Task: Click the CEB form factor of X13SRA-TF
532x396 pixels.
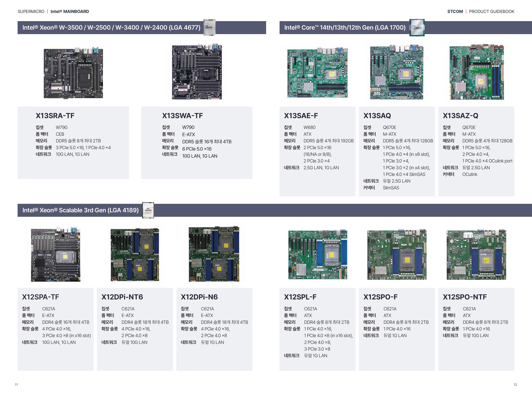Action: [x=60, y=134]
